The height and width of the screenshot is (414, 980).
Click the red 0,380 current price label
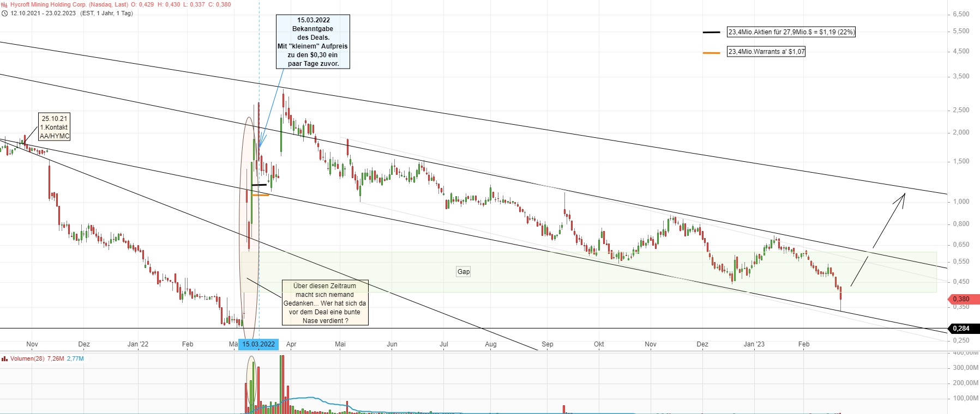(x=964, y=299)
